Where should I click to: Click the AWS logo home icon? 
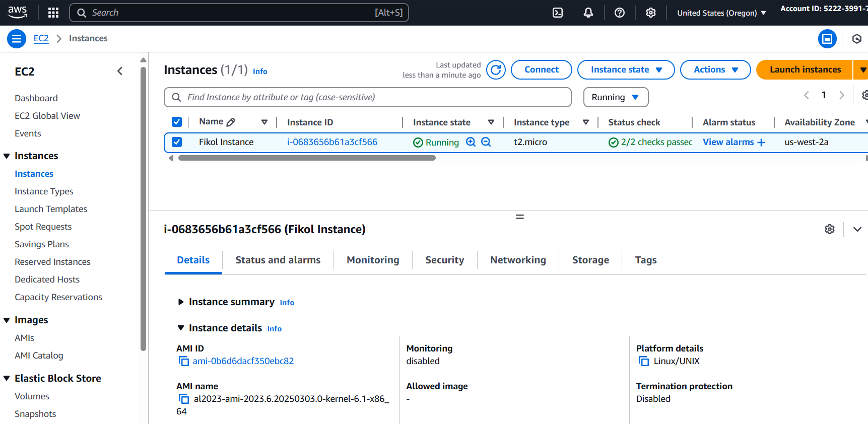pos(18,12)
